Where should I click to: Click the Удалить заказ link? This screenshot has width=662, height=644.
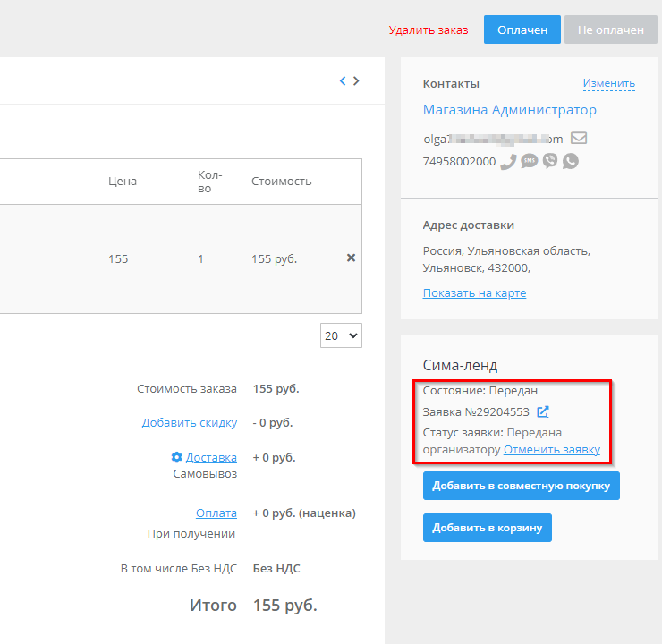(428, 30)
